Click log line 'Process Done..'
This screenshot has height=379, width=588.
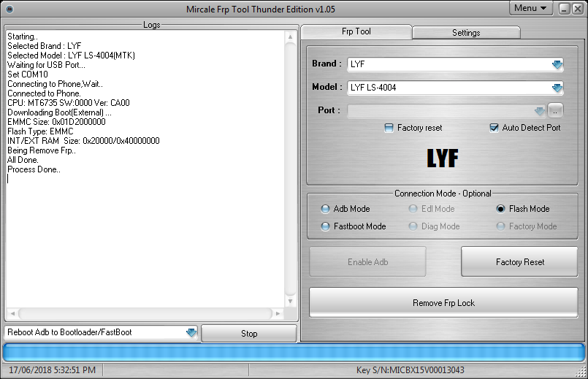[34, 170]
